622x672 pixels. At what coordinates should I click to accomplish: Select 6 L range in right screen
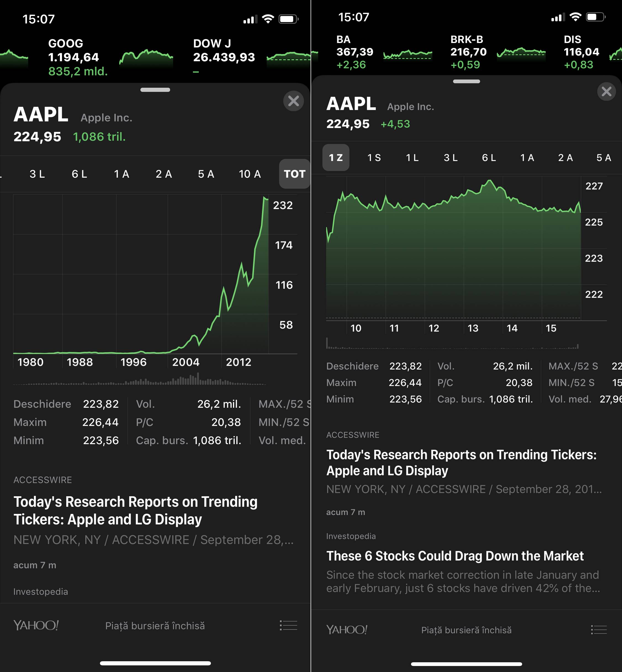tap(489, 158)
